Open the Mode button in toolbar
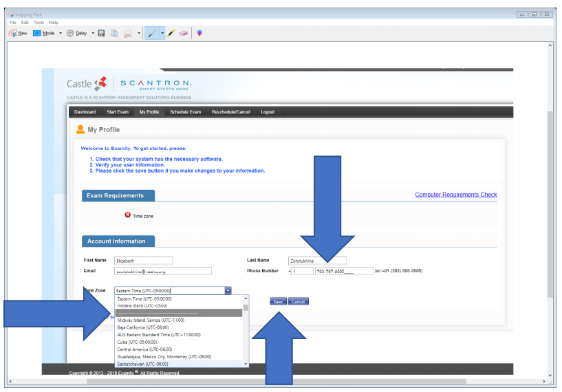 [44, 33]
